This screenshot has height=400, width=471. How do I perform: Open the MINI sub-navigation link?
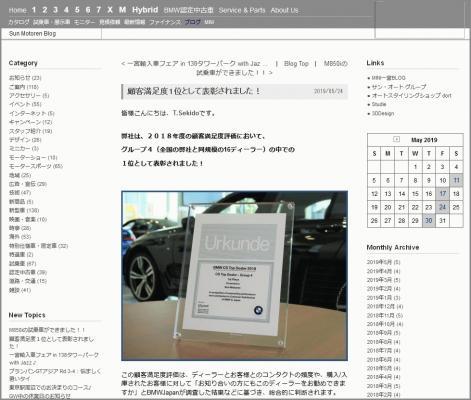coord(209,22)
